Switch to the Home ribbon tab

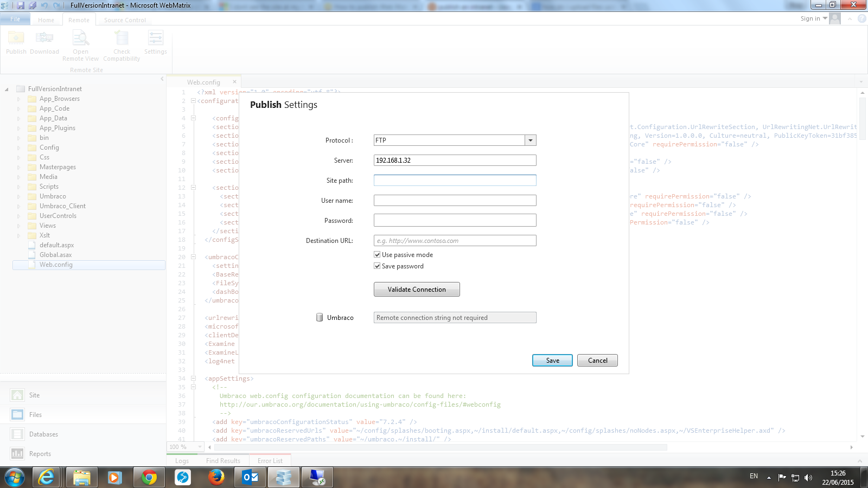[46, 20]
